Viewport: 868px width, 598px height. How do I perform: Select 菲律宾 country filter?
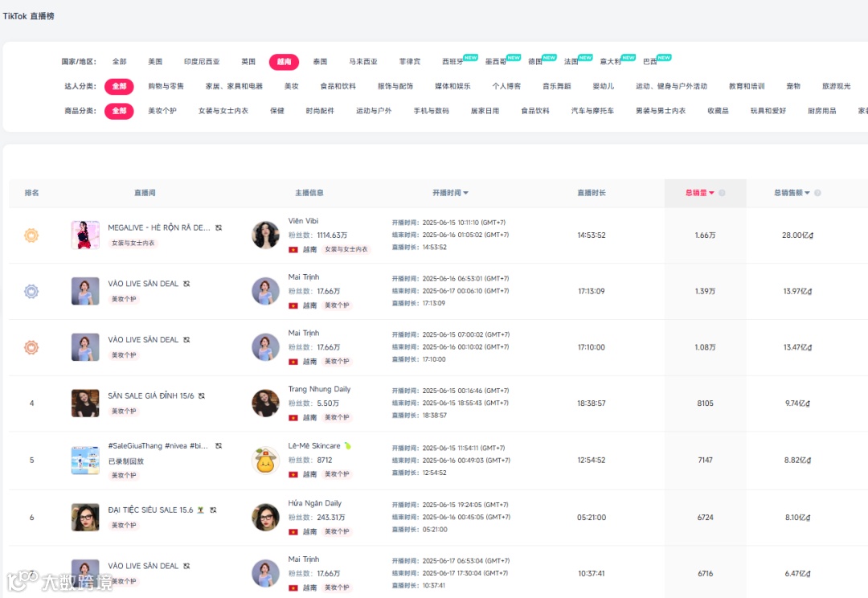point(410,61)
